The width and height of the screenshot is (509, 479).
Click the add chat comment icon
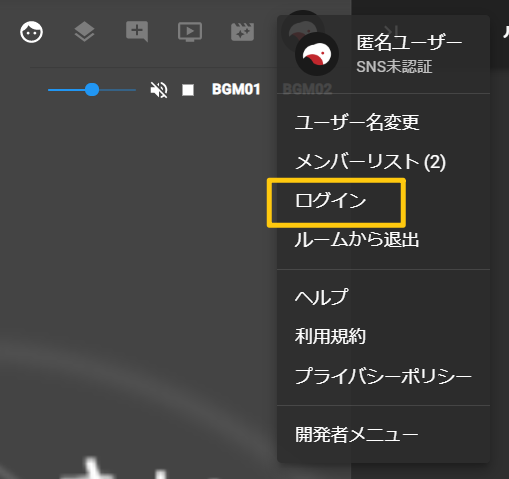click(137, 32)
